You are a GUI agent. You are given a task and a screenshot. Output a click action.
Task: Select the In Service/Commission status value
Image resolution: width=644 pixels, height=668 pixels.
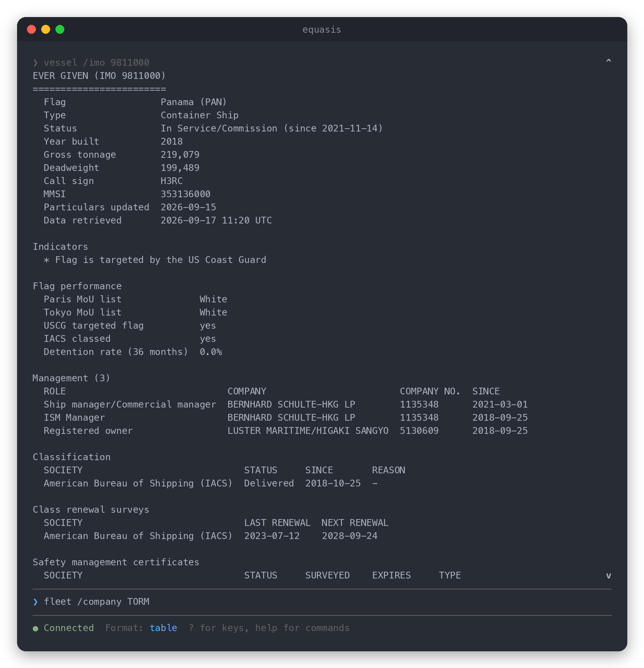tap(272, 128)
